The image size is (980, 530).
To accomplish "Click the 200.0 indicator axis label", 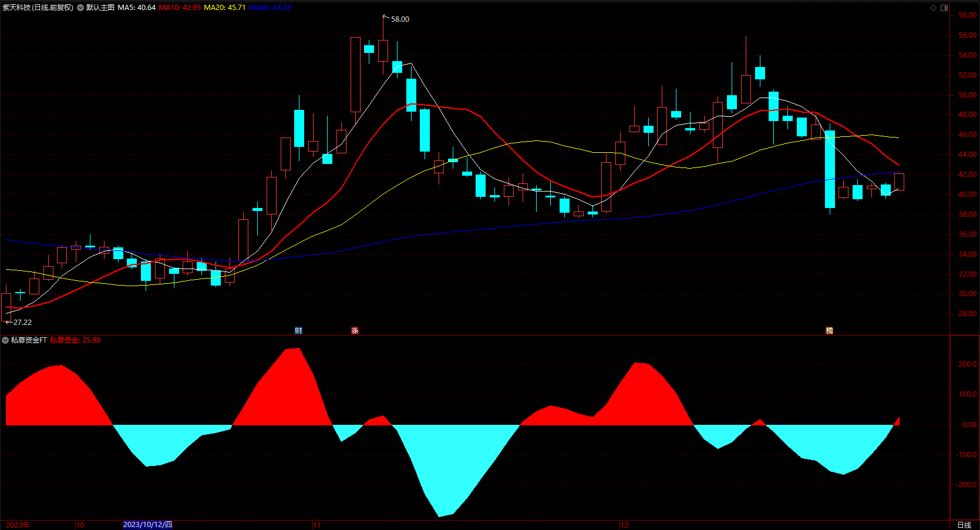I will (x=968, y=364).
